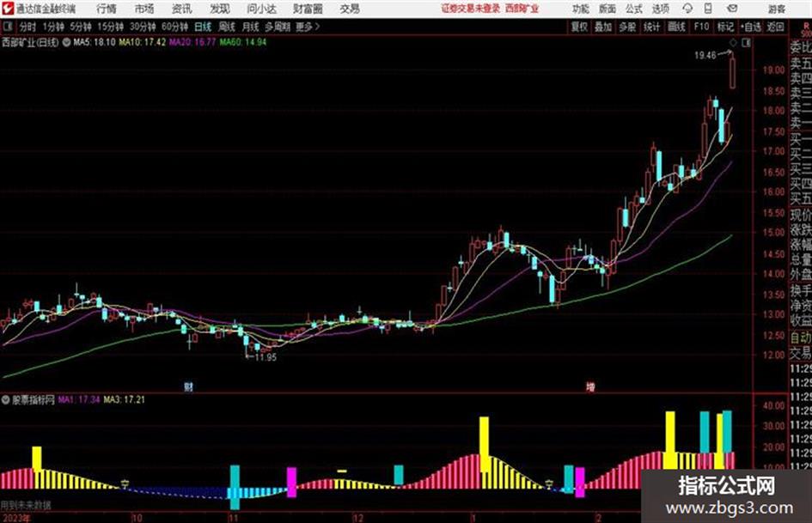Click the 通达信 red logo icon
812x523 pixels.
[8, 9]
